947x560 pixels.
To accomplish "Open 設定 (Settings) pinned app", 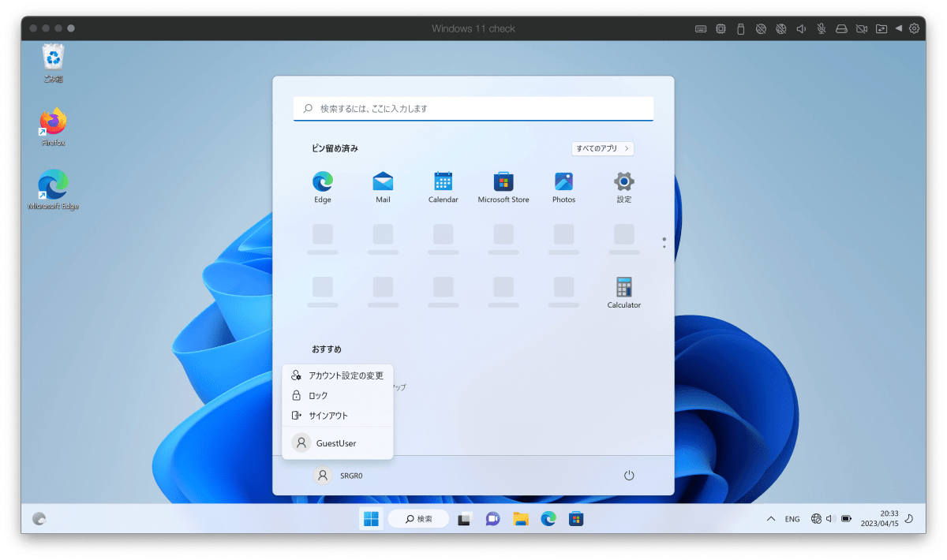I will 624,188.
